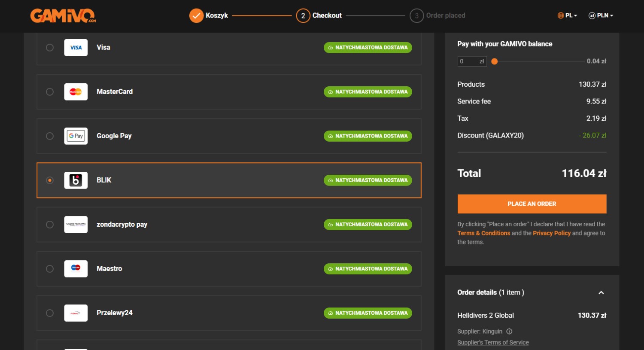Click Przelewy24's Natychmiastowa Dostawa badge
The height and width of the screenshot is (350, 644).
pos(368,313)
